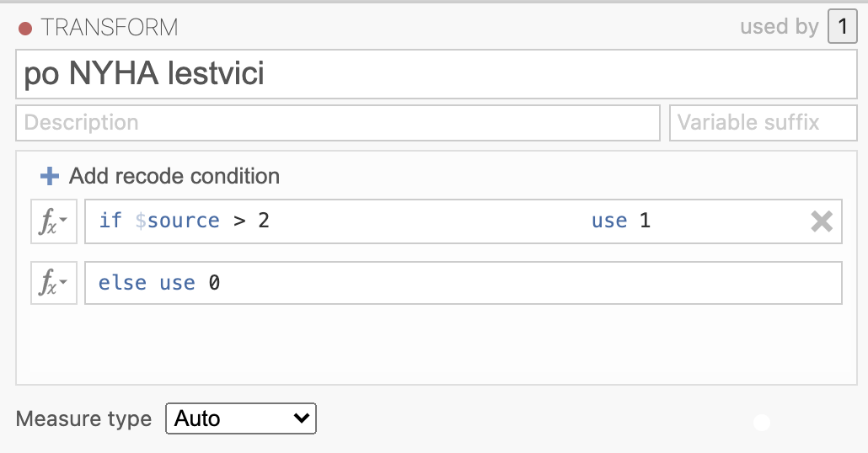Click the 'used by' count box showing 1
This screenshot has height=453, width=868.
842,26
